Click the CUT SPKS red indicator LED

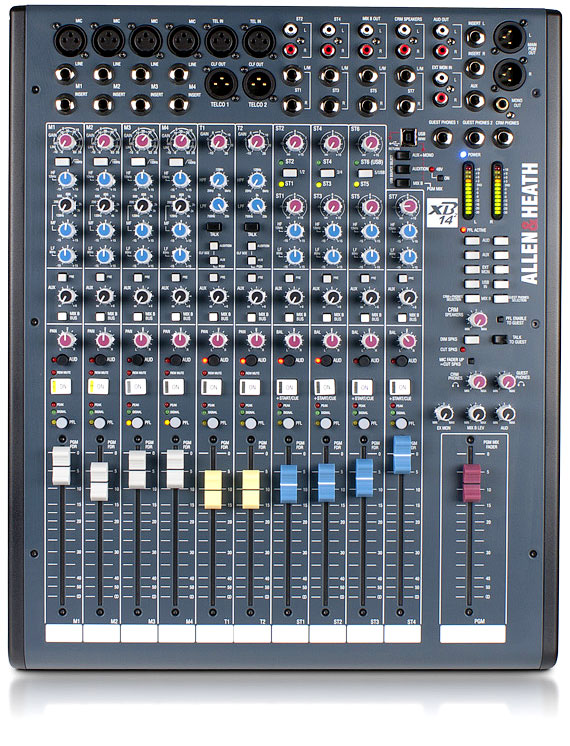click(x=462, y=350)
